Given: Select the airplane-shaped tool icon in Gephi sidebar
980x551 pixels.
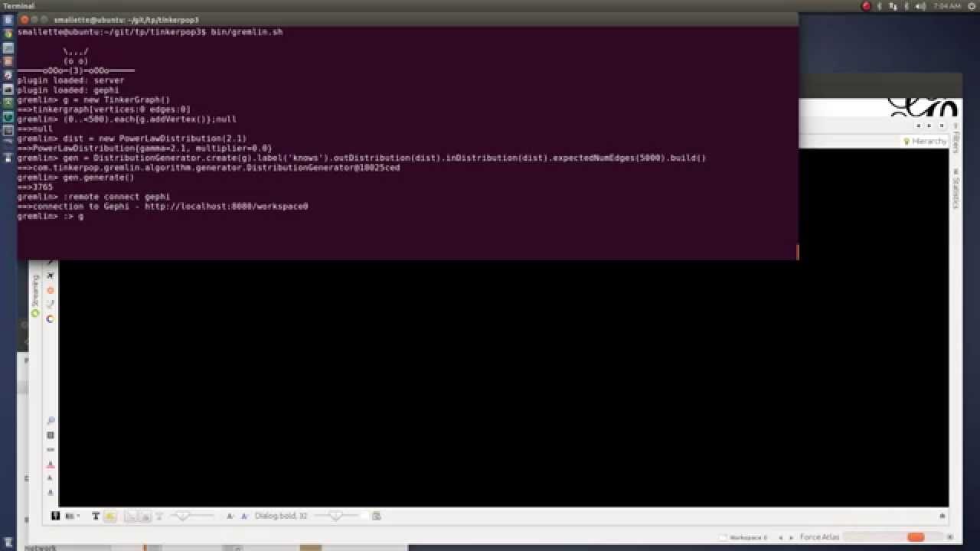Looking at the screenshot, I should [x=51, y=275].
